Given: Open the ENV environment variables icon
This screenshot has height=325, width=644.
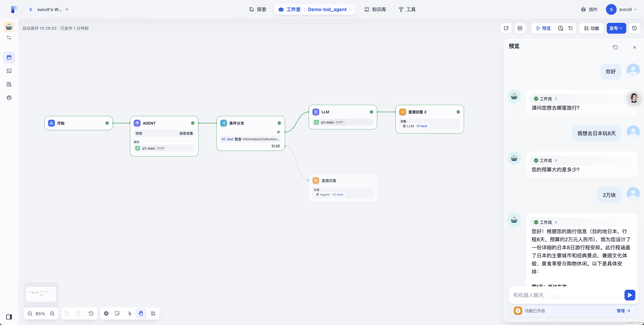Looking at the screenshot, I should click(x=520, y=28).
